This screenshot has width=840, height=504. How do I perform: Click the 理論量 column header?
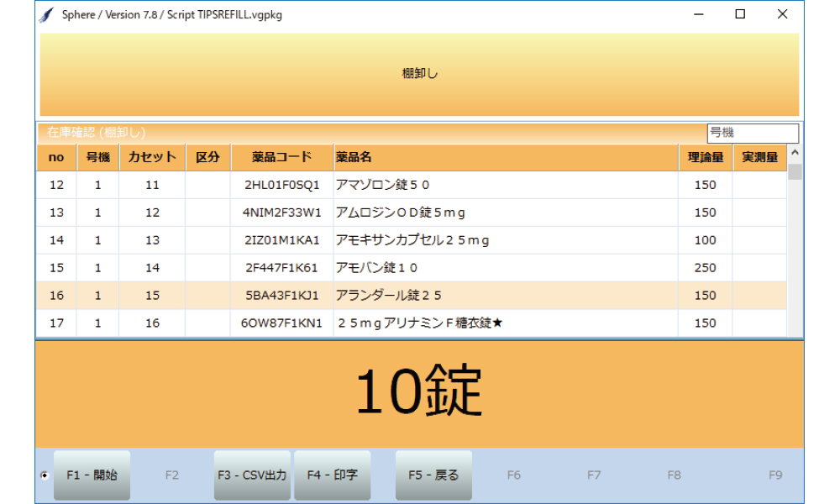click(706, 157)
